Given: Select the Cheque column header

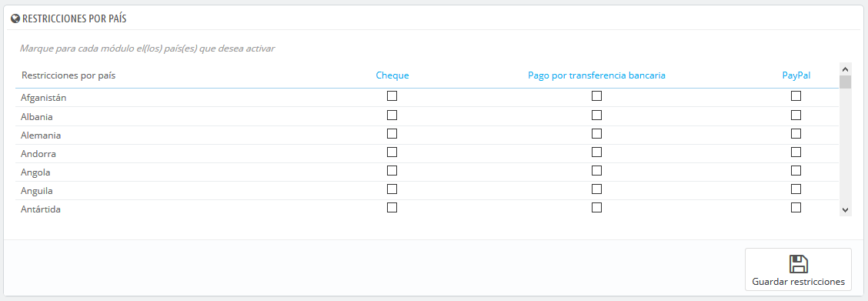Looking at the screenshot, I should pos(392,75).
